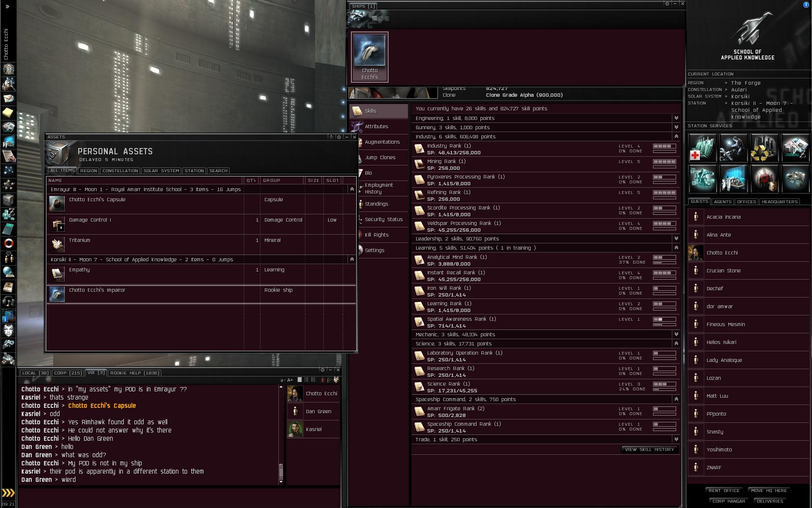This screenshot has width=812, height=508.
Task: Switch to the Region tab in Assets
Action: point(88,171)
